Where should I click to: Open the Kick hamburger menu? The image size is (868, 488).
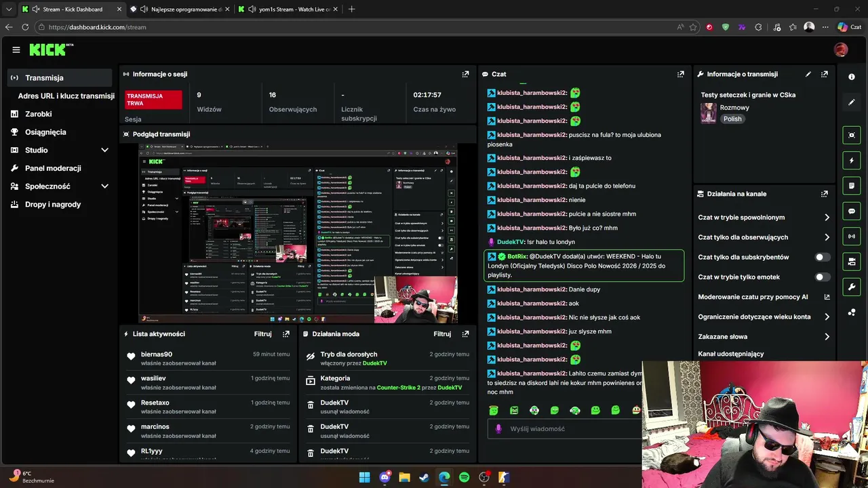(x=16, y=49)
